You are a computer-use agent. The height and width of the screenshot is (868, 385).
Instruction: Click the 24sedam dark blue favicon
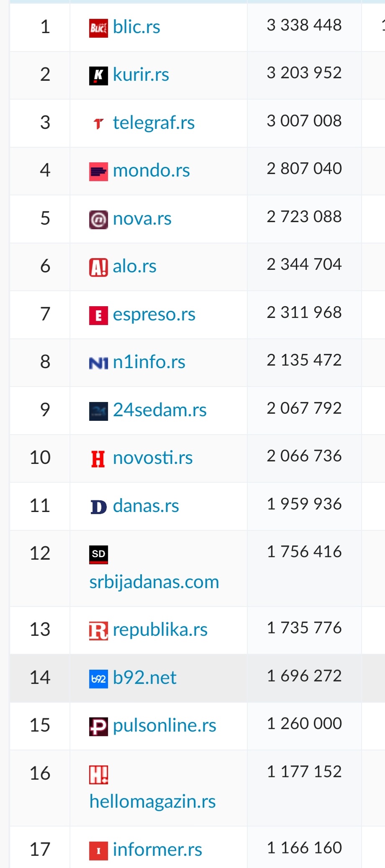click(98, 411)
